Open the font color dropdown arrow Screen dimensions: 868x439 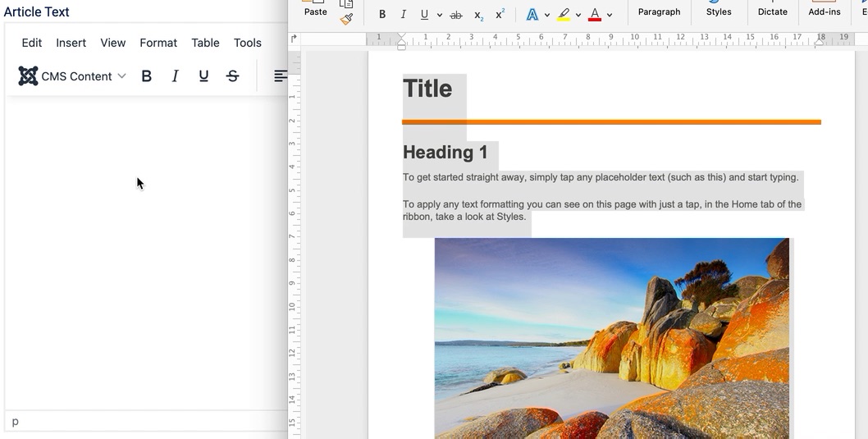tap(610, 15)
